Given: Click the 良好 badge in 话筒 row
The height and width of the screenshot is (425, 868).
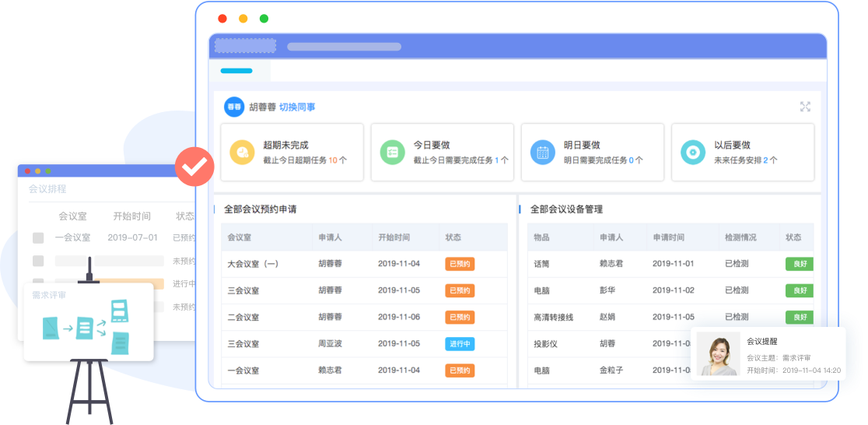Looking at the screenshot, I should coord(800,264).
